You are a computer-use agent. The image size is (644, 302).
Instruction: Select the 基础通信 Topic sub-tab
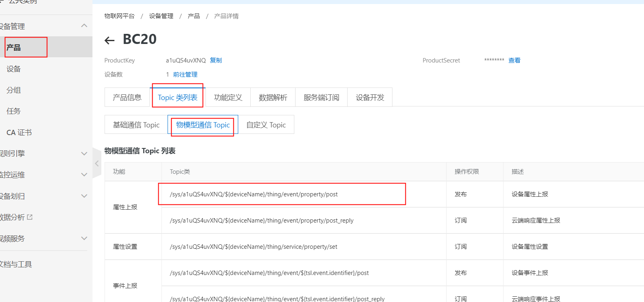[136, 125]
